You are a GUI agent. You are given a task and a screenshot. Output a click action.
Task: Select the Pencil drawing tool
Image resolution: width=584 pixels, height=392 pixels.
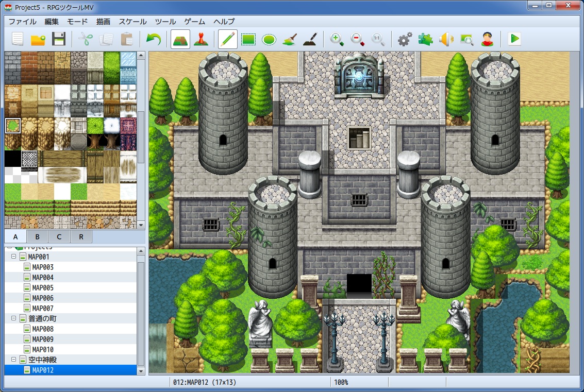tap(227, 39)
